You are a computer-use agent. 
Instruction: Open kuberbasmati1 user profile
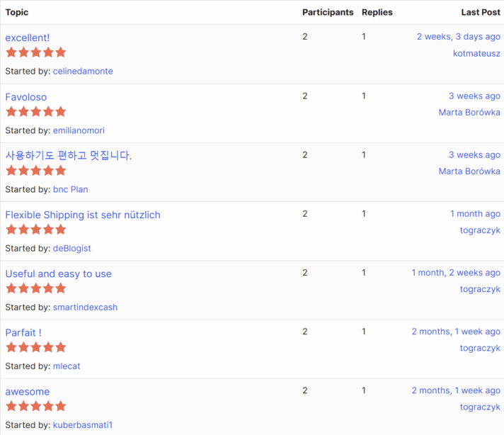(82, 425)
